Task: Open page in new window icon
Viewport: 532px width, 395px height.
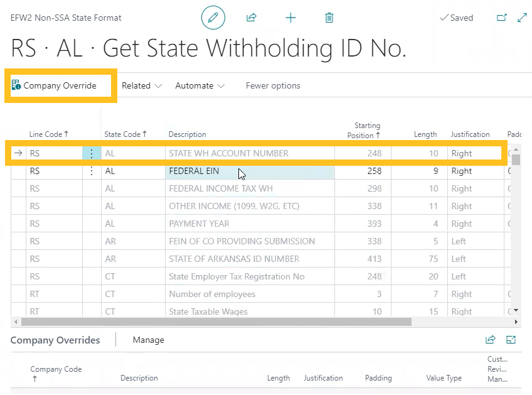Action: (501, 18)
